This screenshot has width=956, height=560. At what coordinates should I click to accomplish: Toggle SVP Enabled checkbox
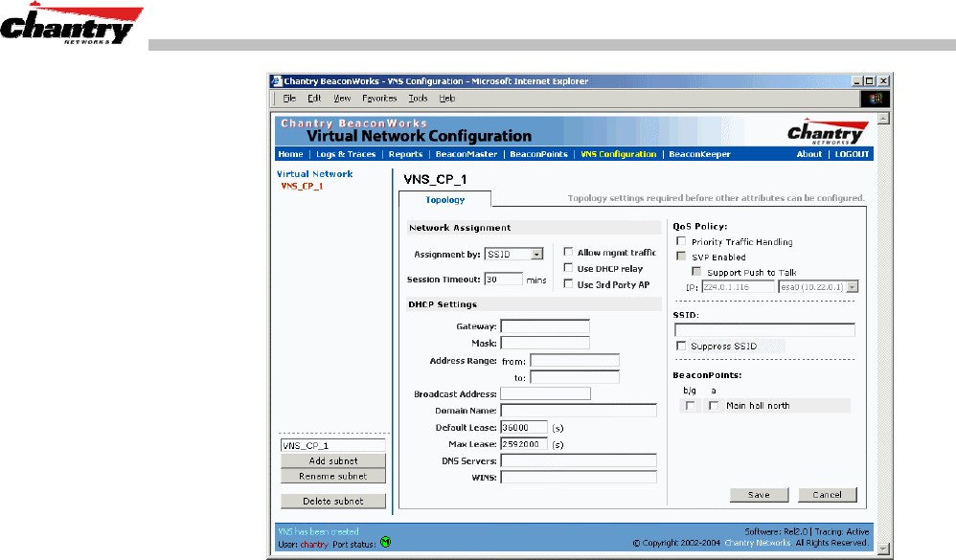point(681,257)
